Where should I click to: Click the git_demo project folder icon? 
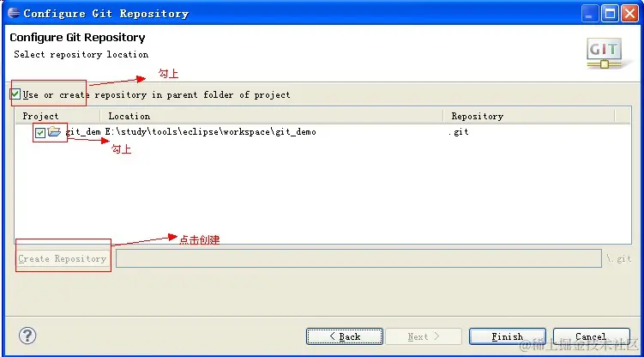point(54,132)
